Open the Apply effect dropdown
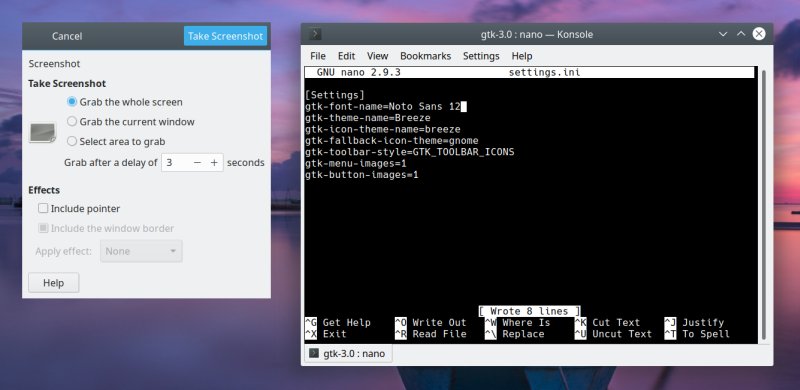 point(141,251)
